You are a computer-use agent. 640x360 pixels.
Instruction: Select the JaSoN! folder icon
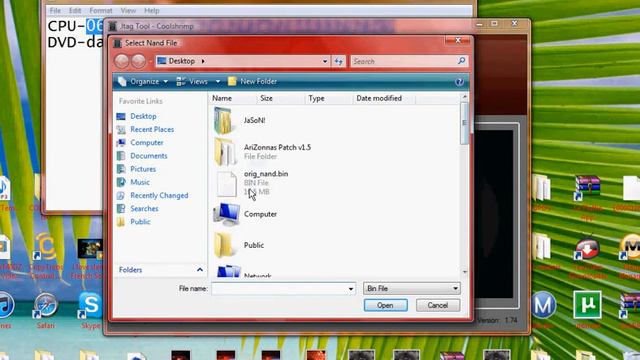(224, 121)
